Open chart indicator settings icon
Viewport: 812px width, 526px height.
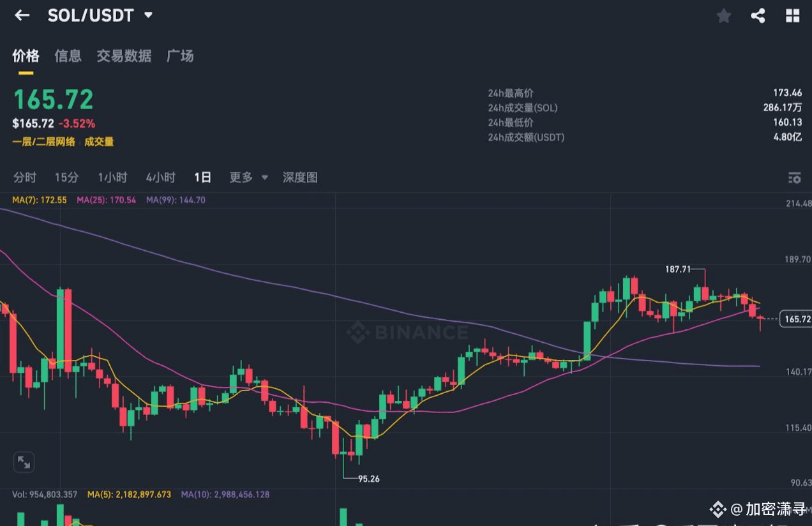[x=794, y=178]
